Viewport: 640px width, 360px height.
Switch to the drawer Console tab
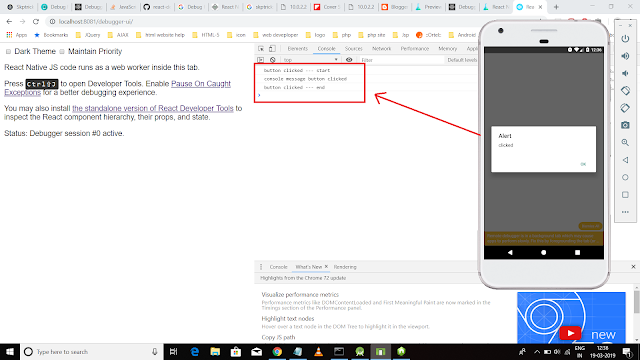[x=278, y=267]
